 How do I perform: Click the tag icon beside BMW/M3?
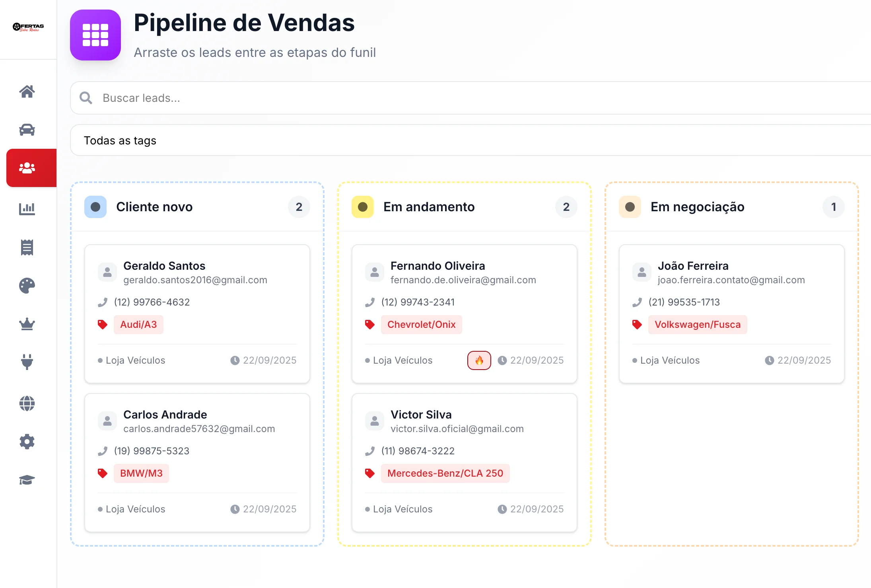[x=103, y=473]
